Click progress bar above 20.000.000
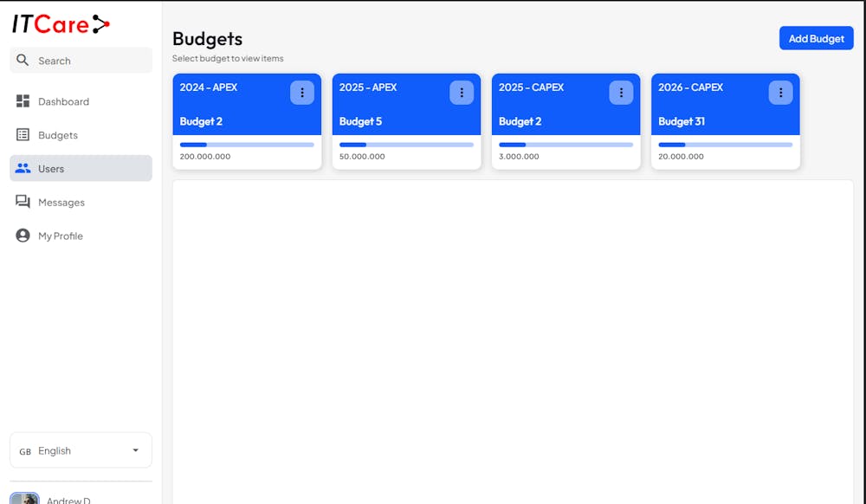The height and width of the screenshot is (504, 866). pos(726,145)
